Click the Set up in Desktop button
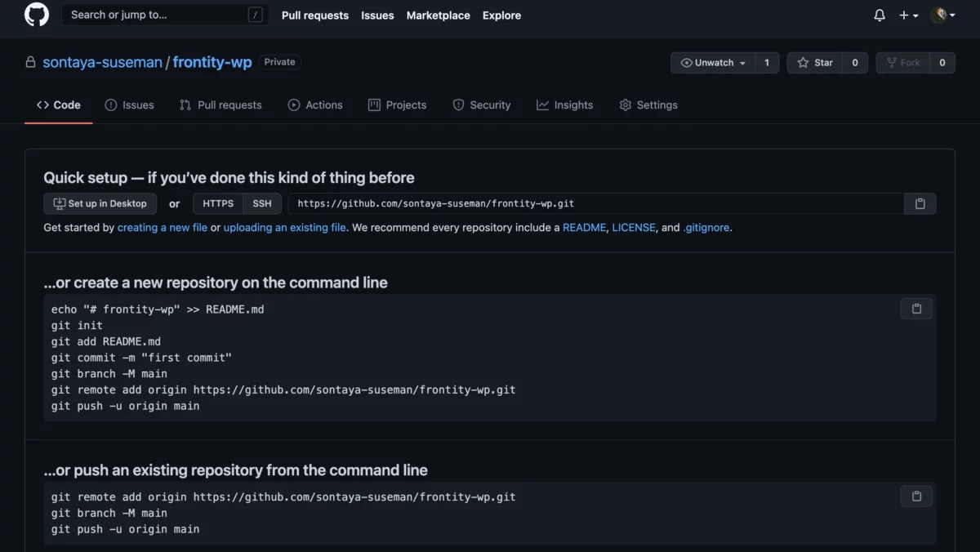980x552 pixels. pyautogui.click(x=100, y=203)
